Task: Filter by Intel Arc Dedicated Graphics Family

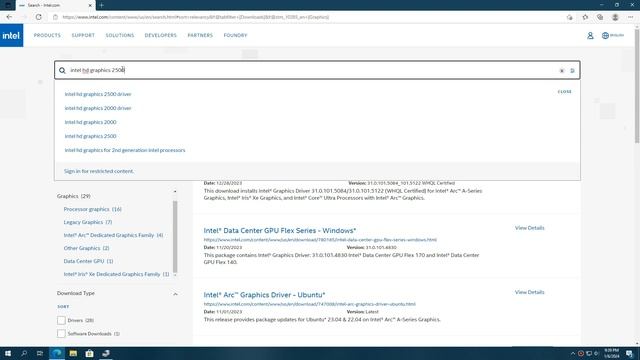Action: [x=113, y=235]
